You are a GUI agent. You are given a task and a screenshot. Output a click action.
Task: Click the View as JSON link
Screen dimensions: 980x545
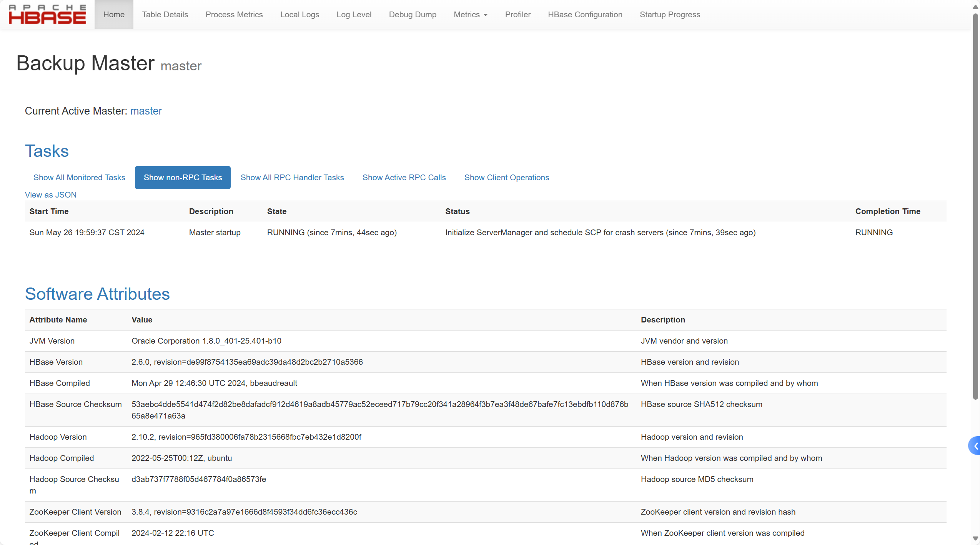pos(51,195)
